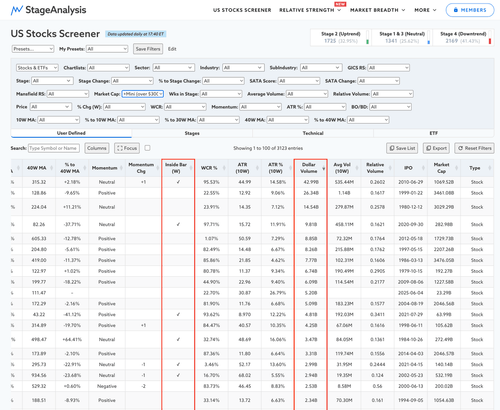Open the Stage filter dropdown
Viewport: 500px width, 410px height.
[52, 81]
